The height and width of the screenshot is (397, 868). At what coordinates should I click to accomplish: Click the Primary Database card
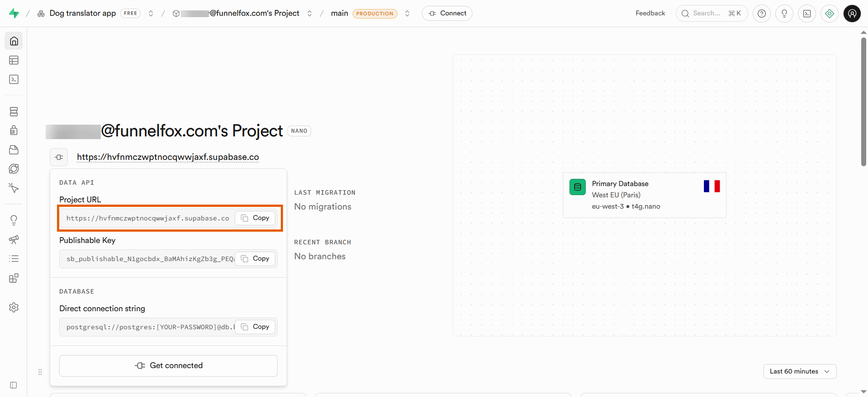(645, 195)
